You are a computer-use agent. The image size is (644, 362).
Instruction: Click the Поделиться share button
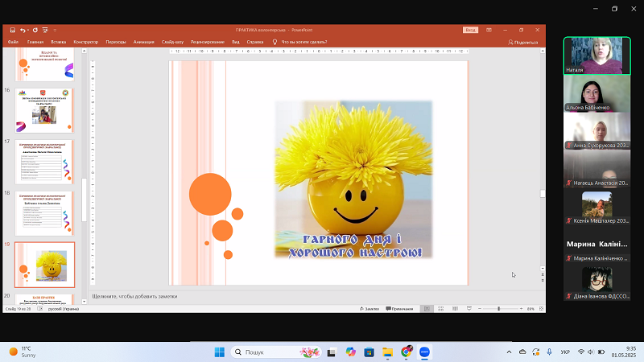[x=522, y=43]
